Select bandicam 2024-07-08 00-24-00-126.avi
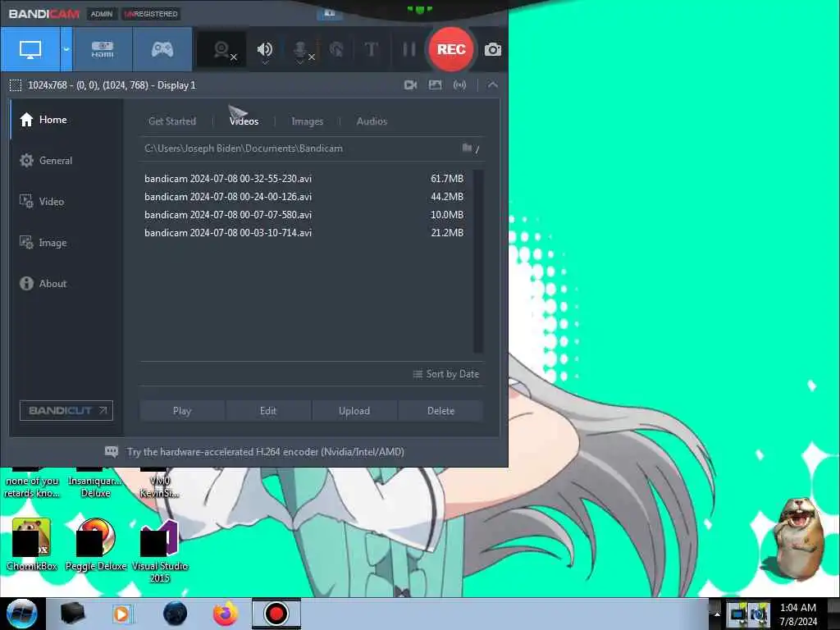The image size is (840, 630). (304, 197)
